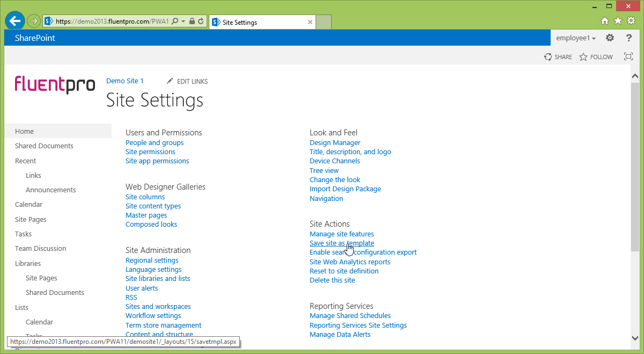Viewport: 644px width, 354px height.
Task: Open Lists in left navigation
Action: click(x=21, y=307)
